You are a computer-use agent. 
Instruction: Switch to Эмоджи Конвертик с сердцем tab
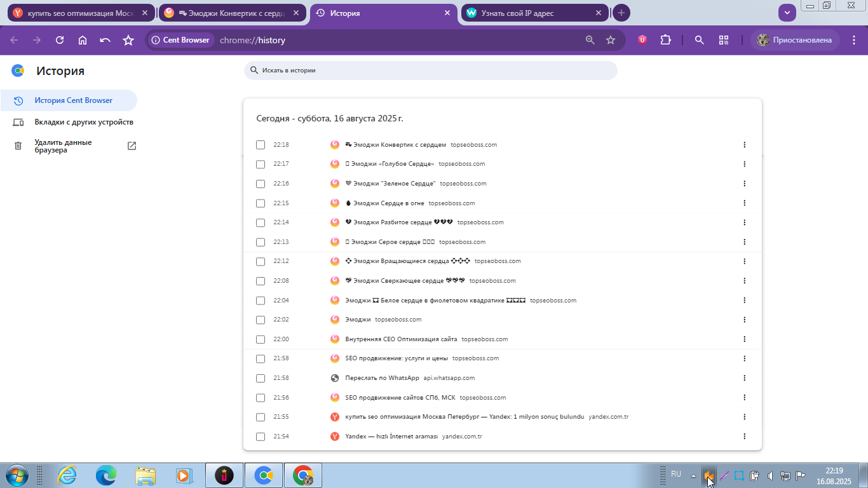(x=233, y=13)
